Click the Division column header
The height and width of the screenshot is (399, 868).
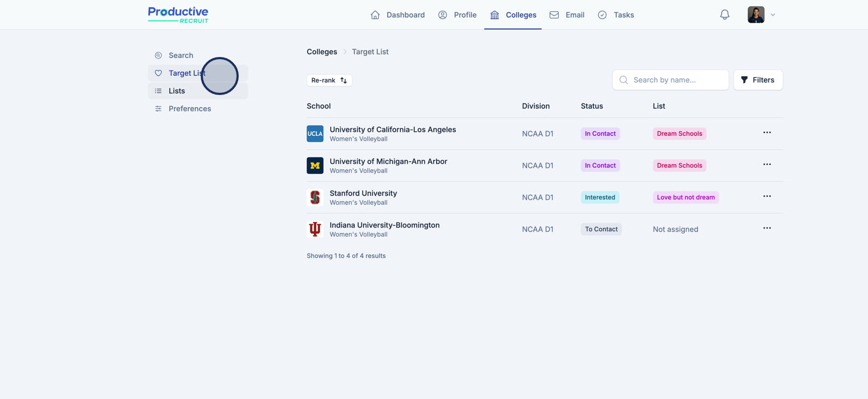point(536,106)
